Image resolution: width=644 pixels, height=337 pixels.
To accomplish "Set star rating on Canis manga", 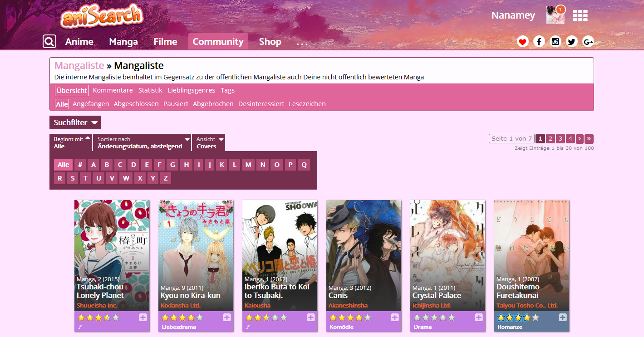I will 350,318.
